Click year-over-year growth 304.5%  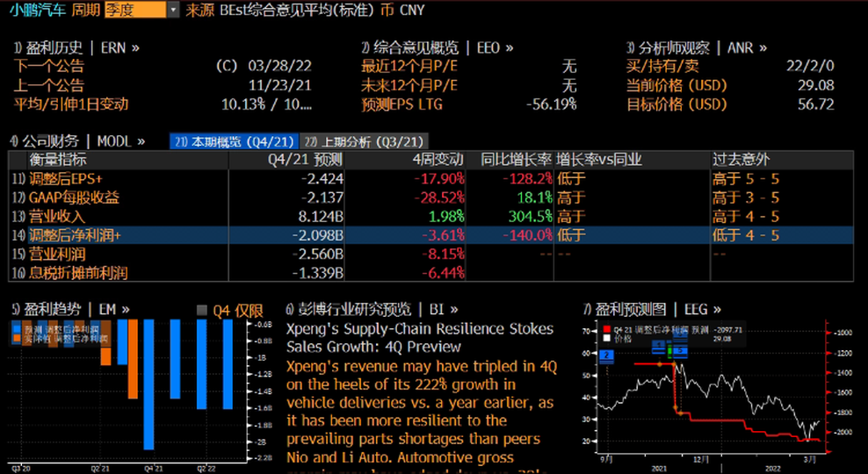click(531, 216)
